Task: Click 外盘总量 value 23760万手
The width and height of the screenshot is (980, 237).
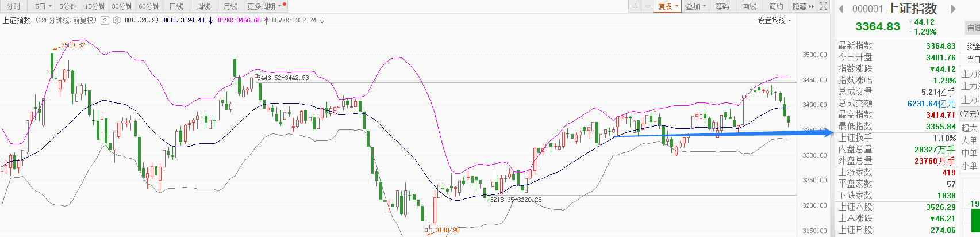Action: (935, 161)
